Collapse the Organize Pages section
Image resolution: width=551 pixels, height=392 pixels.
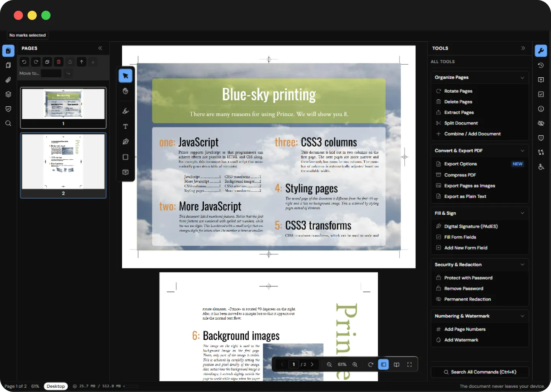(x=523, y=78)
